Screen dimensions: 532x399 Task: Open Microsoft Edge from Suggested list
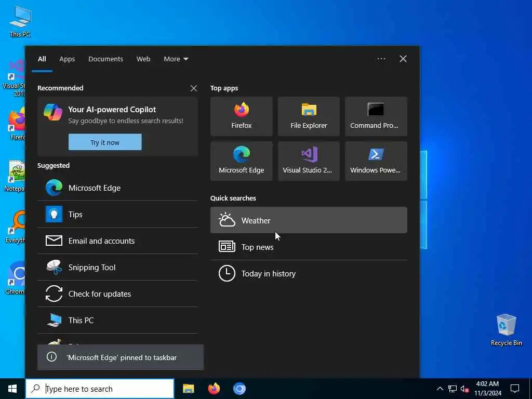tap(118, 188)
